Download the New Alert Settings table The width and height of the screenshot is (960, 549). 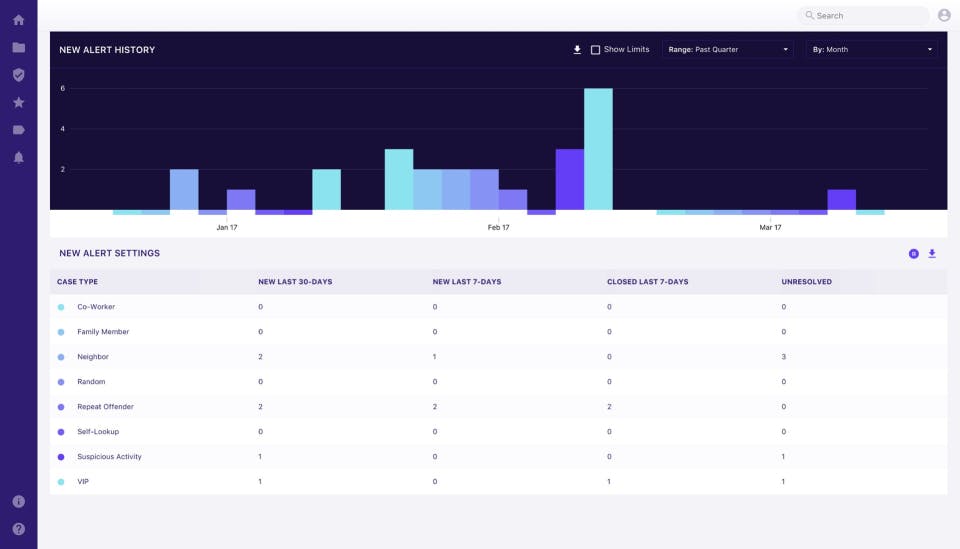932,254
